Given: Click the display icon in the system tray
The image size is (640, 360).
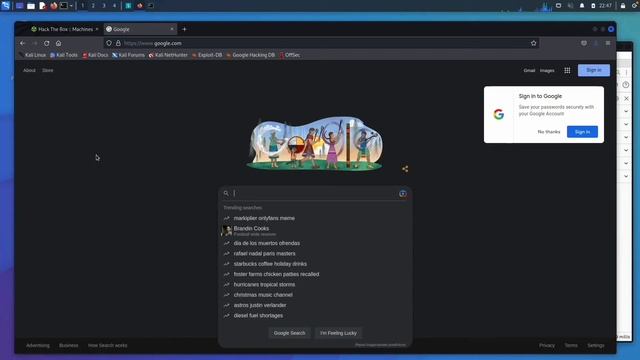Looking at the screenshot, I should click(558, 6).
